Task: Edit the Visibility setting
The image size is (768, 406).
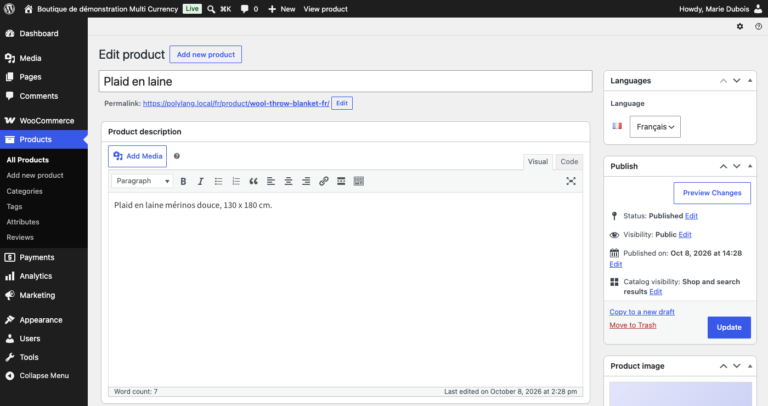Action: pos(685,235)
